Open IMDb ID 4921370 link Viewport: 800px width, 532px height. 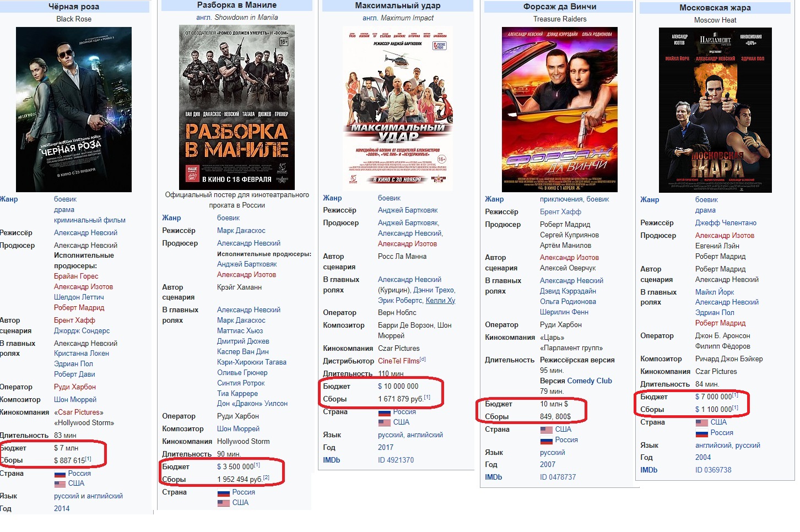pyautogui.click(x=396, y=460)
